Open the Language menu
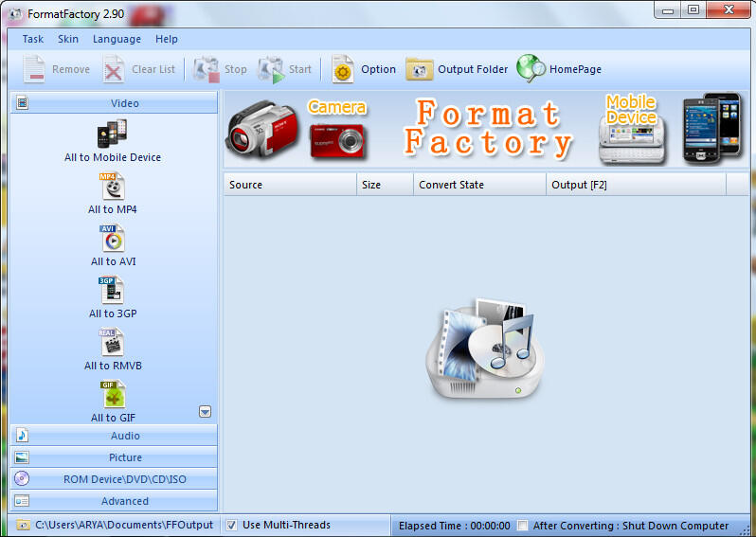Image resolution: width=756 pixels, height=537 pixels. (117, 39)
